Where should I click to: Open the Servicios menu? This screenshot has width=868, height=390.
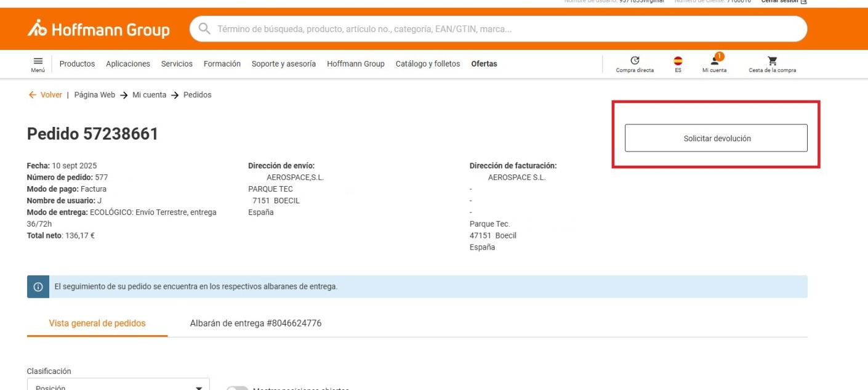(x=177, y=63)
